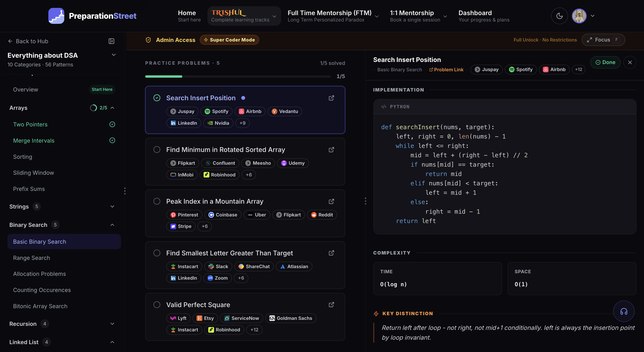Open the Problem Link
The image size is (644, 352).
[x=446, y=70]
